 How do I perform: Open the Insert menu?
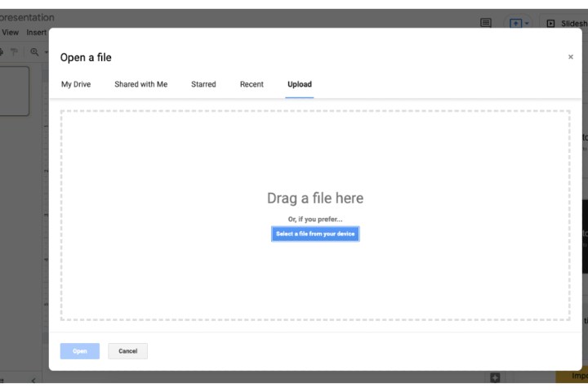click(x=37, y=33)
